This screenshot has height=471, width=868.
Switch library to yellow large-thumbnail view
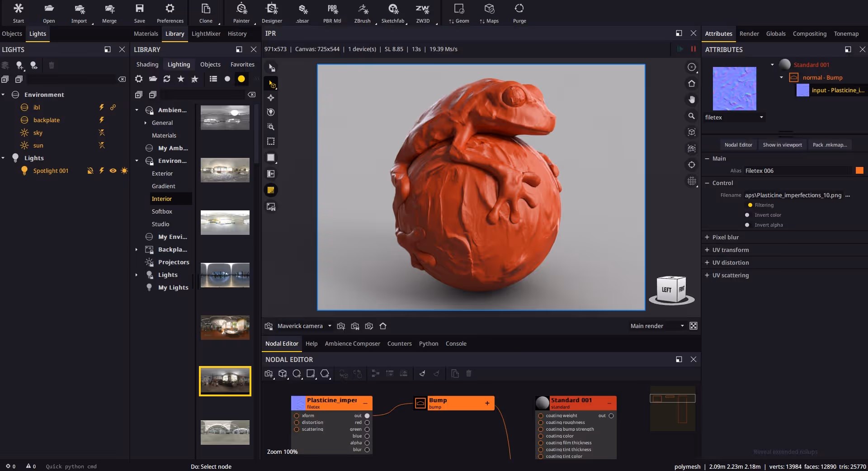241,79
